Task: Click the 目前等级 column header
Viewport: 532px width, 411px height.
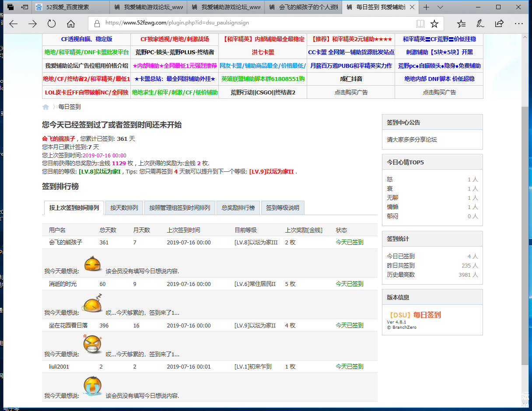Action: click(x=245, y=230)
